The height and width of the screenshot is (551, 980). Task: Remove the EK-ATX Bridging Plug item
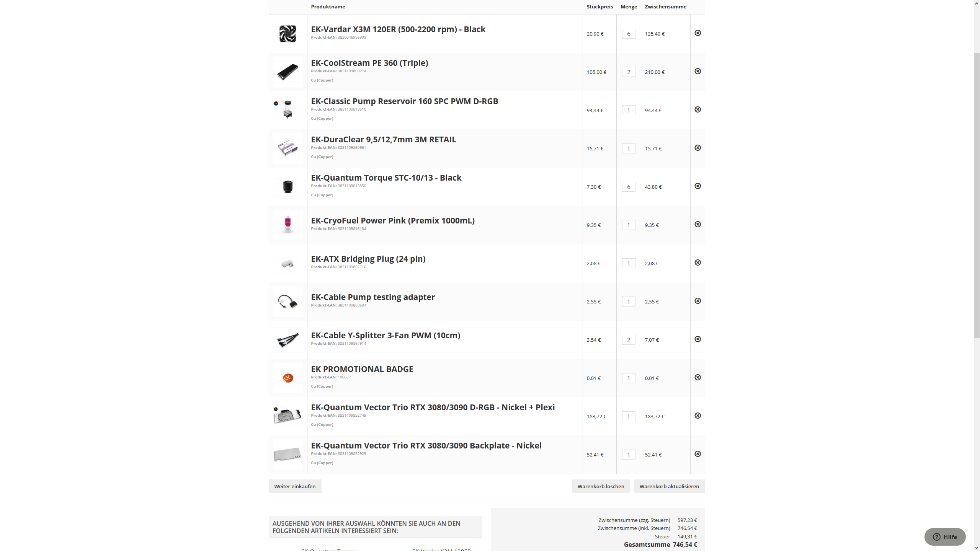point(697,262)
